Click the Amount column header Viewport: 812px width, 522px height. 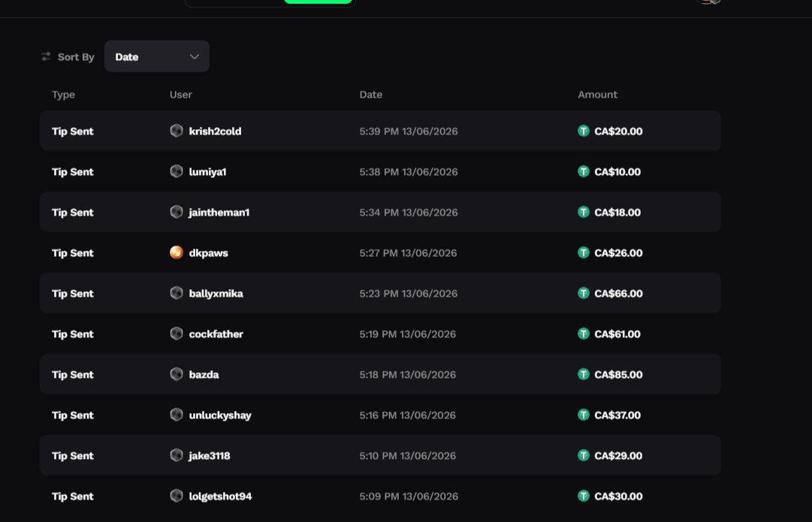pyautogui.click(x=598, y=94)
